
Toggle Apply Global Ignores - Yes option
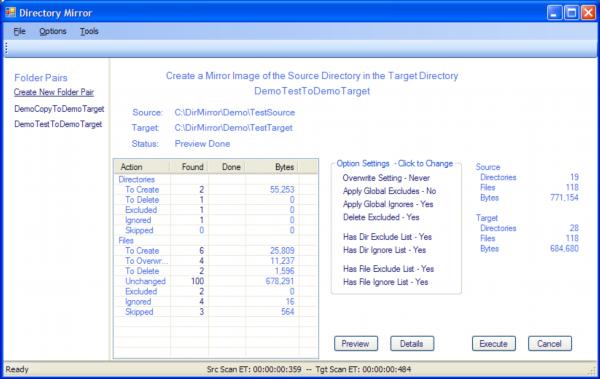click(x=388, y=204)
